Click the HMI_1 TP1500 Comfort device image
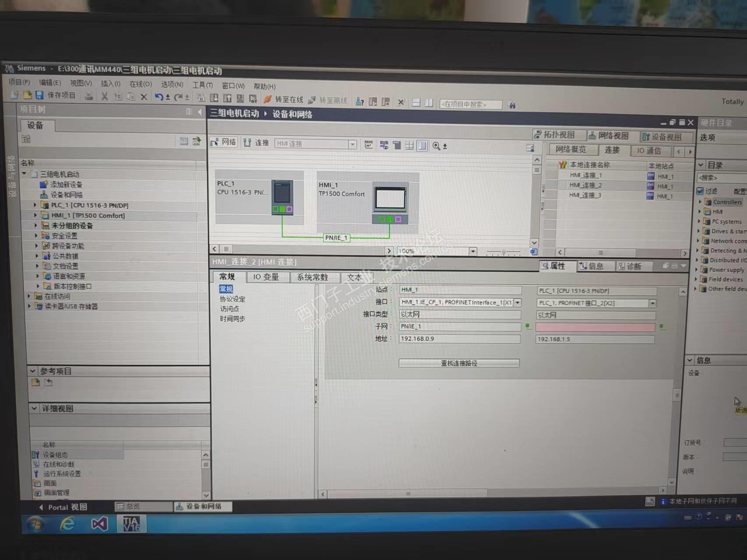The image size is (747, 560). pos(390,204)
